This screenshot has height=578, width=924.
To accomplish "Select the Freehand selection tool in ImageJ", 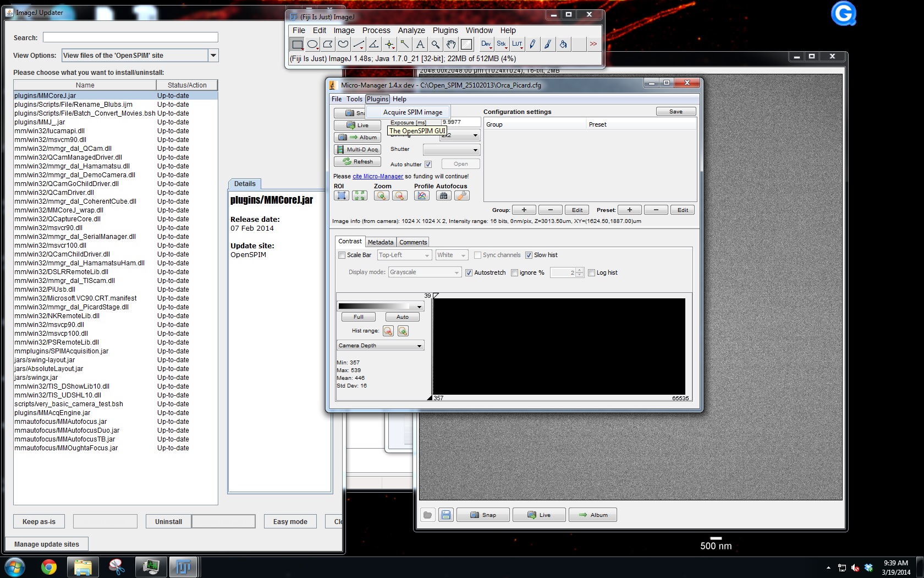I will [343, 44].
